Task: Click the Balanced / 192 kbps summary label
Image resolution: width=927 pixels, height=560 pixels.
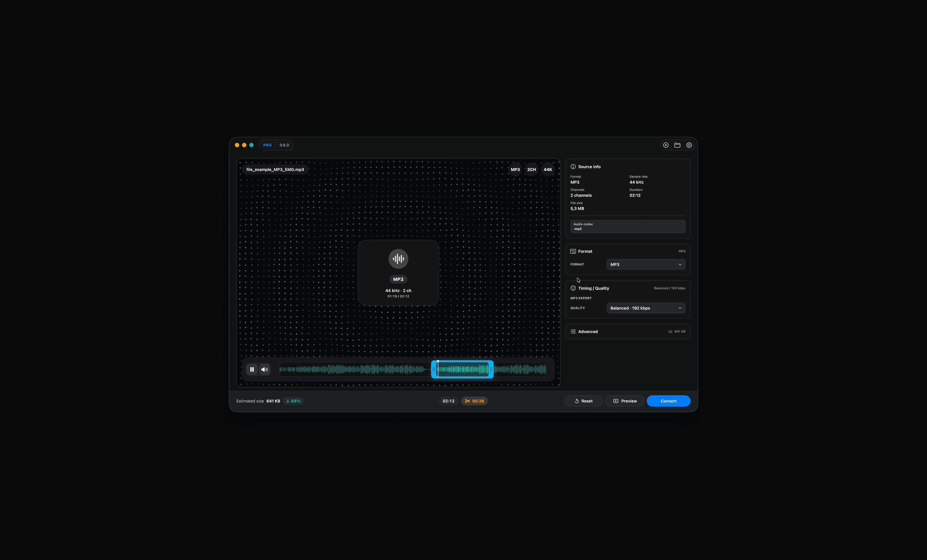Action: click(x=669, y=288)
